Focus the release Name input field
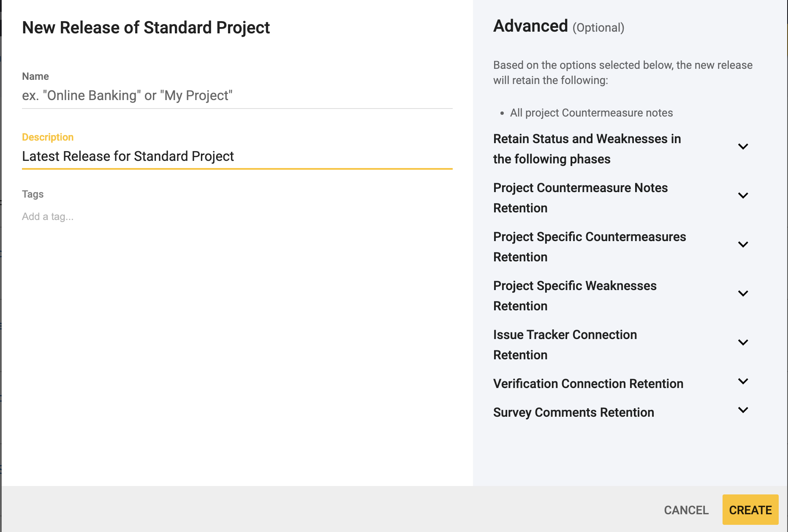Image resolution: width=788 pixels, height=532 pixels. (237, 96)
